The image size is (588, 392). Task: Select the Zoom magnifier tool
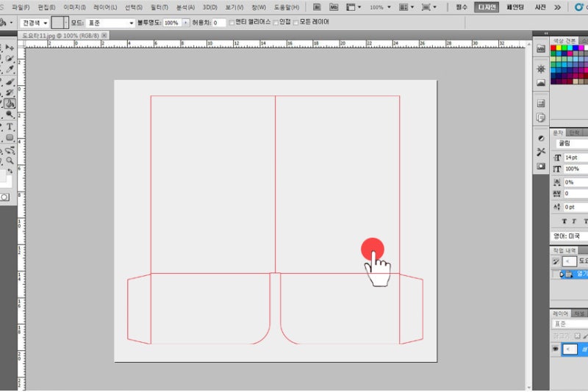coord(10,161)
